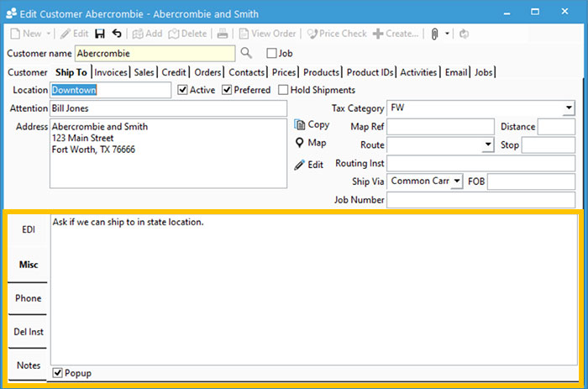Open the Email tab
This screenshot has width=588, height=389.
click(456, 72)
